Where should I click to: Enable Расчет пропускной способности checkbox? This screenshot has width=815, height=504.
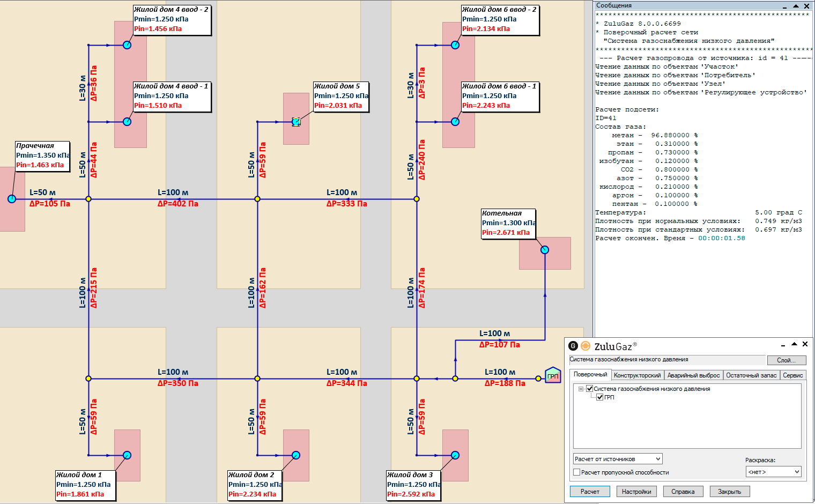tap(577, 472)
